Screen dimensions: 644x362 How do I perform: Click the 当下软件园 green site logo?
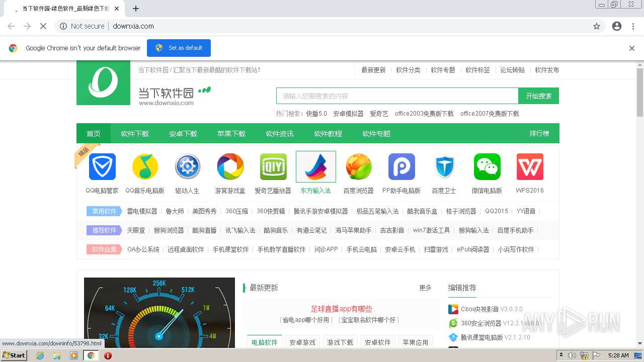tap(104, 83)
